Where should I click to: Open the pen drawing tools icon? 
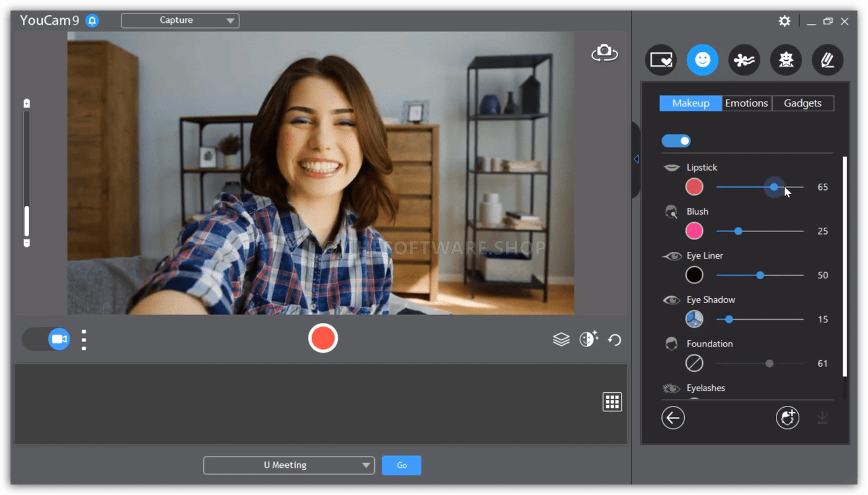click(x=827, y=60)
